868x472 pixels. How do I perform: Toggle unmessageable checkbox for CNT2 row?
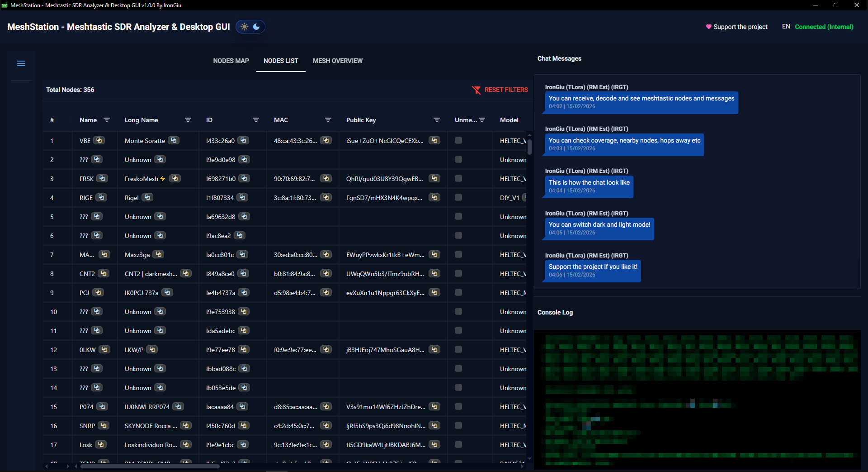click(x=458, y=273)
